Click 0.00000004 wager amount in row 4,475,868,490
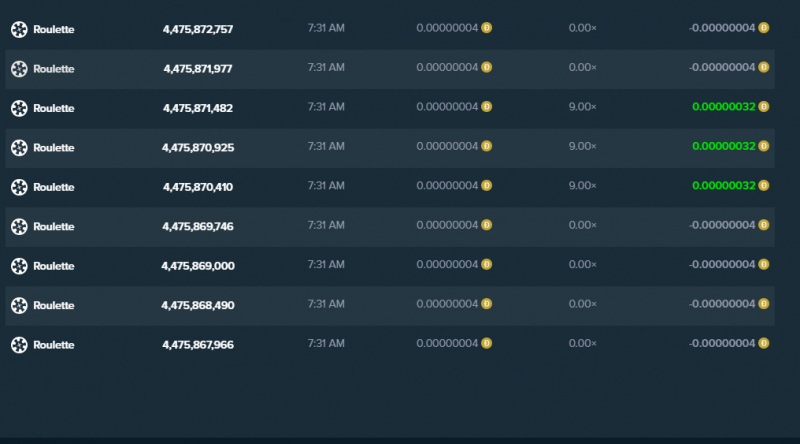The height and width of the screenshot is (444, 800). (447, 304)
